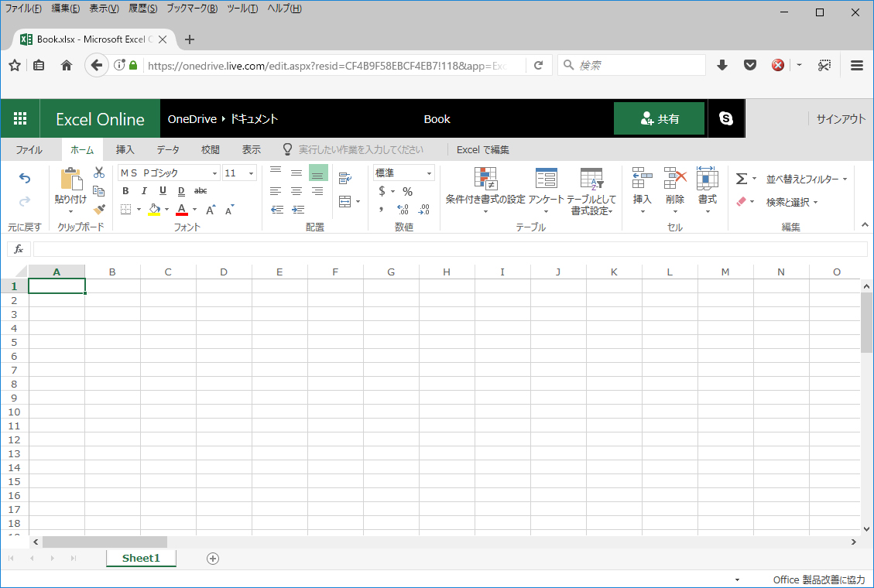Viewport: 874px width, 588px height.
Task: Copy selected cells with copy icon
Action: click(x=99, y=191)
